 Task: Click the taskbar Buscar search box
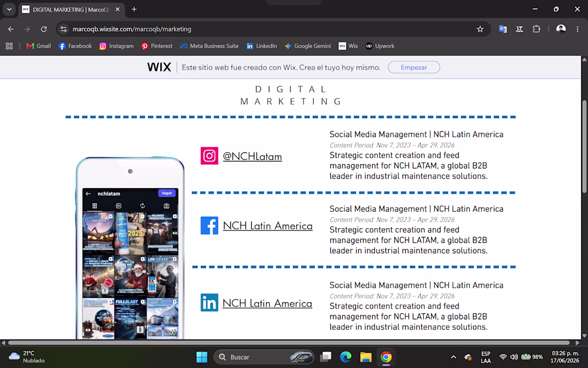(x=264, y=357)
